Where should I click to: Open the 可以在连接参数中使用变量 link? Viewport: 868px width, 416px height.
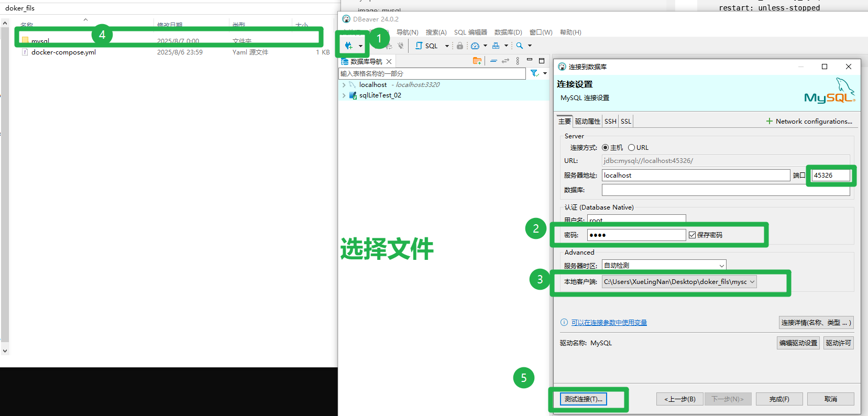click(x=609, y=323)
